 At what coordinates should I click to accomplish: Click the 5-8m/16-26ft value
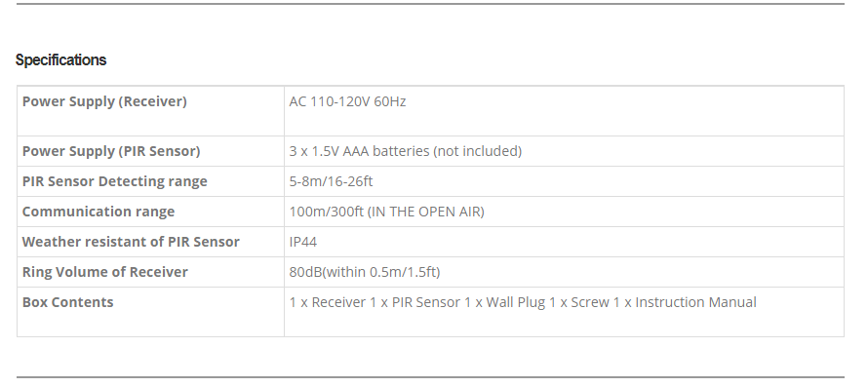point(331,181)
